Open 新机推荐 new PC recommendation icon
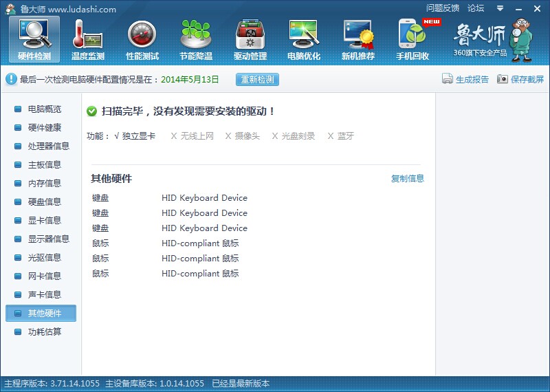The height and width of the screenshot is (392, 550). click(x=358, y=39)
